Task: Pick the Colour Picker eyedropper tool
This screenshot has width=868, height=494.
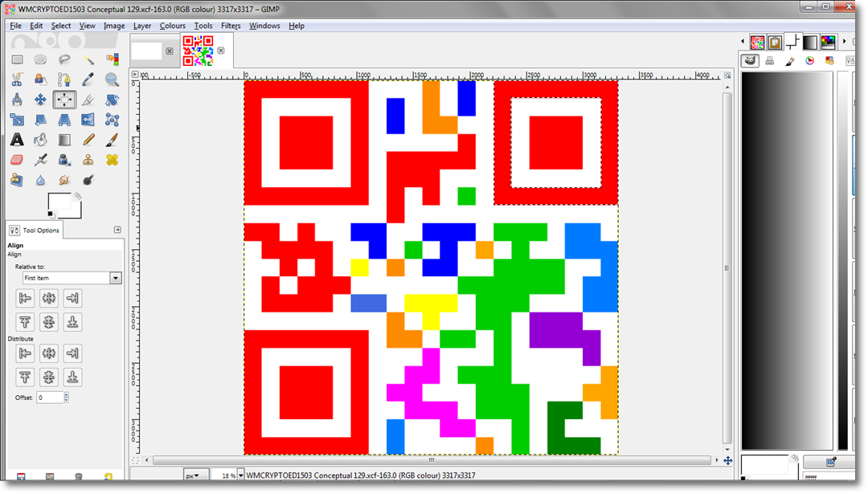Action: click(x=88, y=80)
